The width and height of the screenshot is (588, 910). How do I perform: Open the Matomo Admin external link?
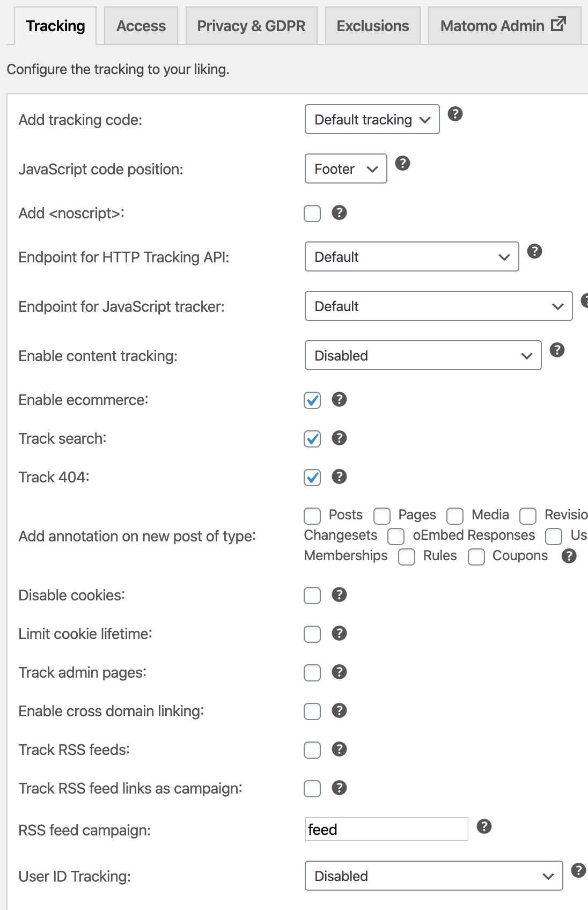503,26
